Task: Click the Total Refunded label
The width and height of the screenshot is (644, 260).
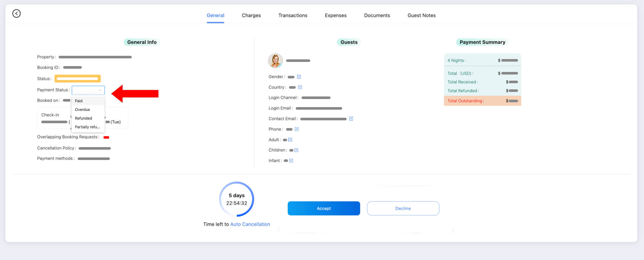Action: tap(463, 91)
